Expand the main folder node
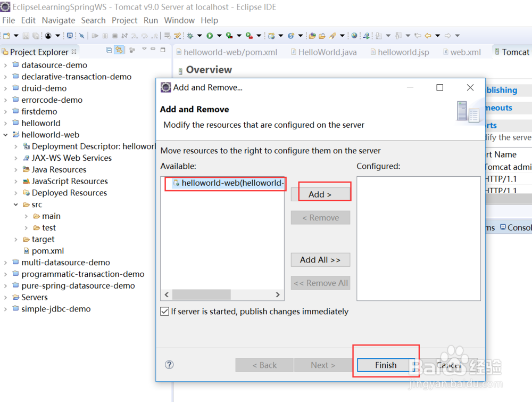 click(26, 216)
